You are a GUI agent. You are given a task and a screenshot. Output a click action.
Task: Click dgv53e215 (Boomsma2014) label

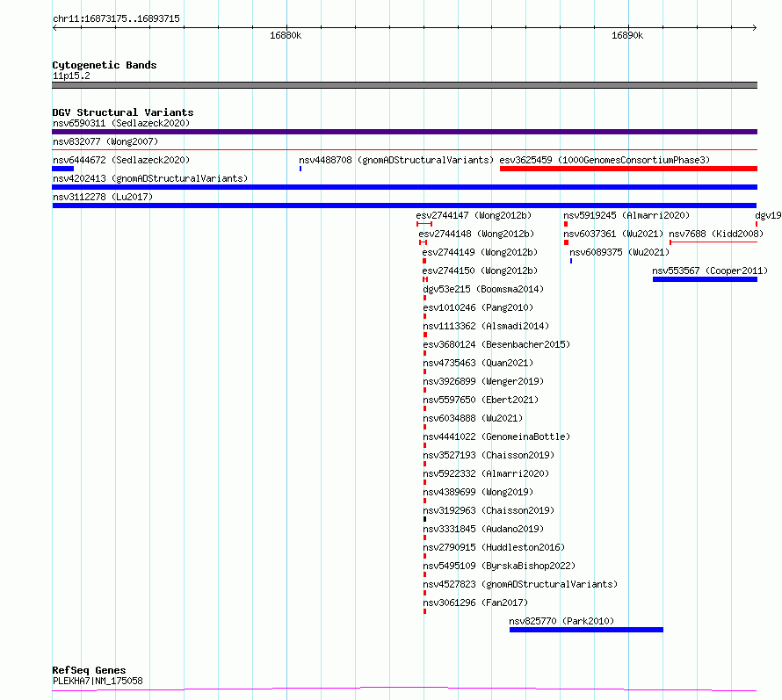[x=483, y=289]
